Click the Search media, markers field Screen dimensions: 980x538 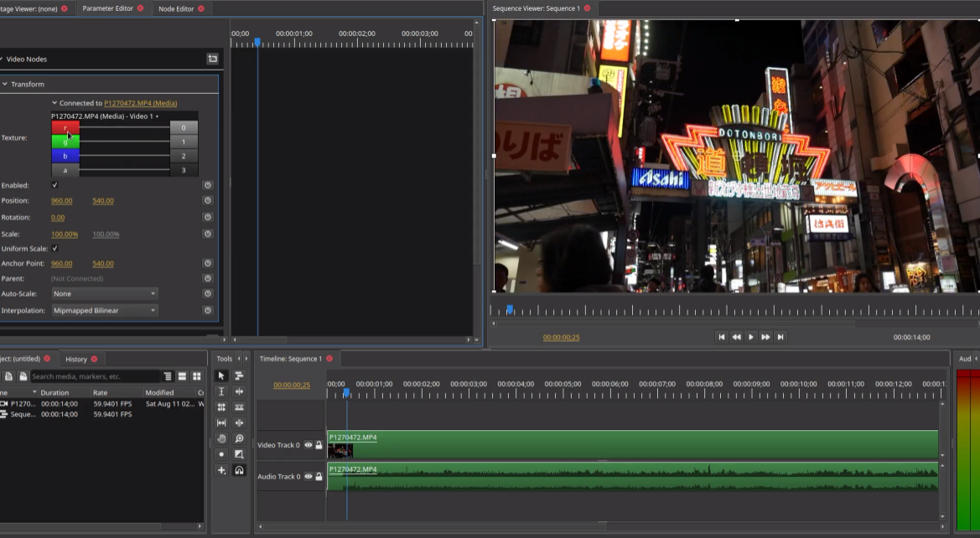(95, 376)
